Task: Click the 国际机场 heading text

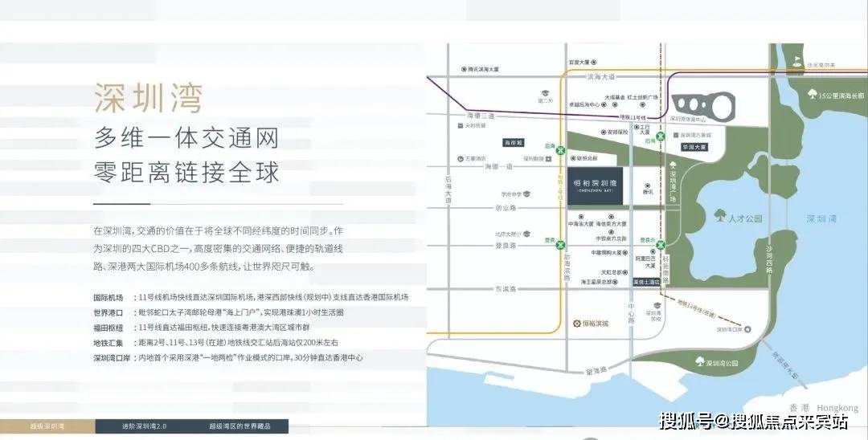Action: point(108,296)
